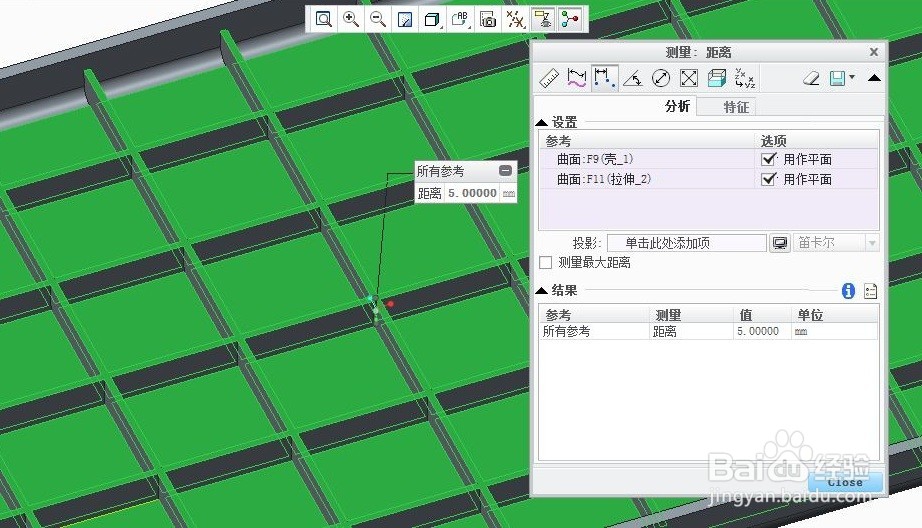This screenshot has height=528, width=922.
Task: Select the Distance measure tool
Action: (x=604, y=78)
